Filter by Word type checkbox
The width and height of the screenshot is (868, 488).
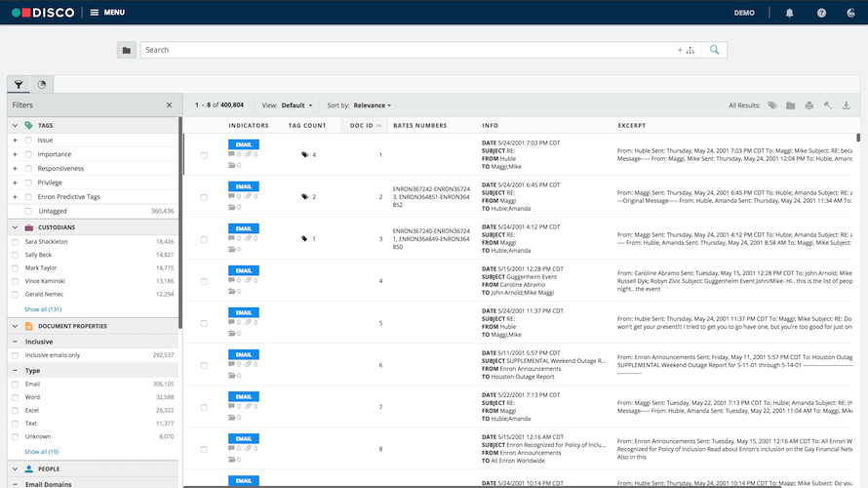[x=16, y=397]
